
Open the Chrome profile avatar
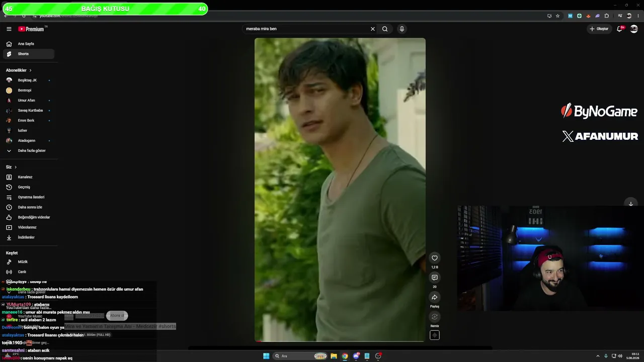click(629, 16)
